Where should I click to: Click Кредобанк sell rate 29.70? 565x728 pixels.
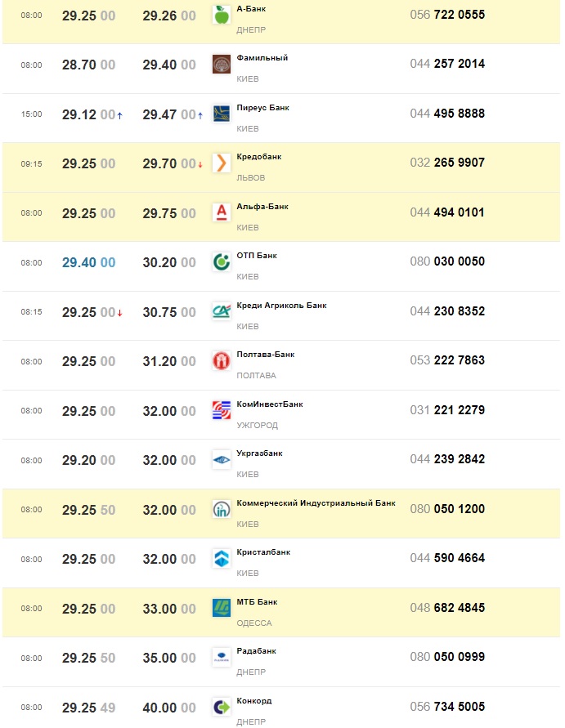point(168,163)
